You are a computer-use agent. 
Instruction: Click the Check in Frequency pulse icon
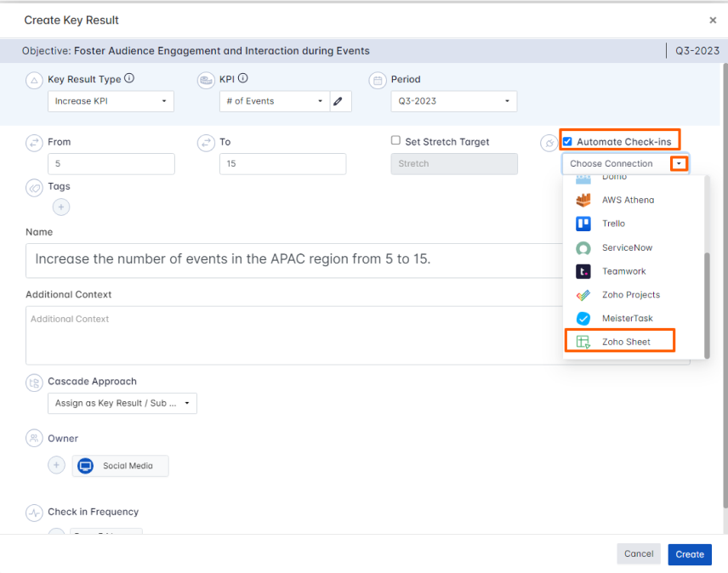(x=34, y=513)
